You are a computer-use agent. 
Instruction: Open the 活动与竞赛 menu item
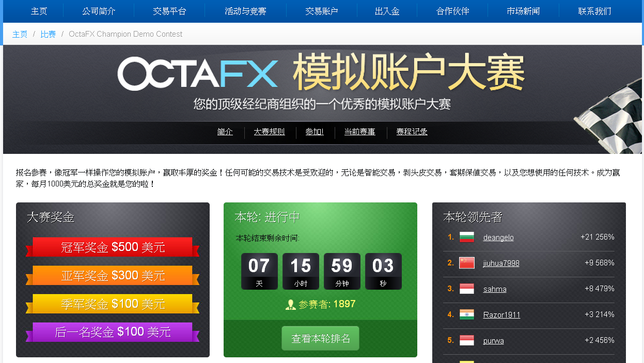click(x=245, y=11)
